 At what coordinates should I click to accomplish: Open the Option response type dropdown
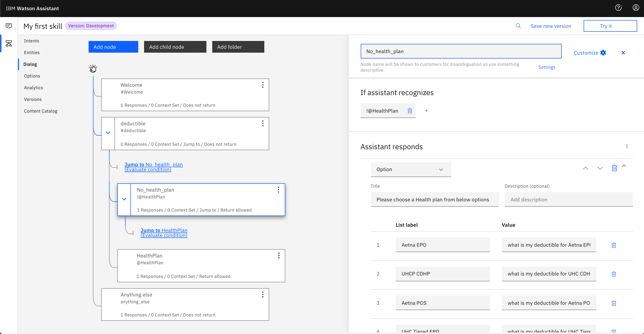click(411, 169)
